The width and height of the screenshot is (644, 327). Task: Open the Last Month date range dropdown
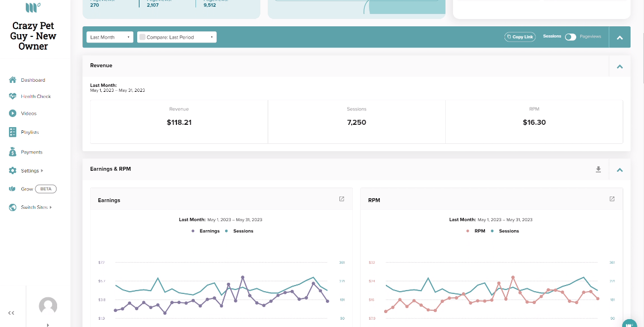pos(110,37)
